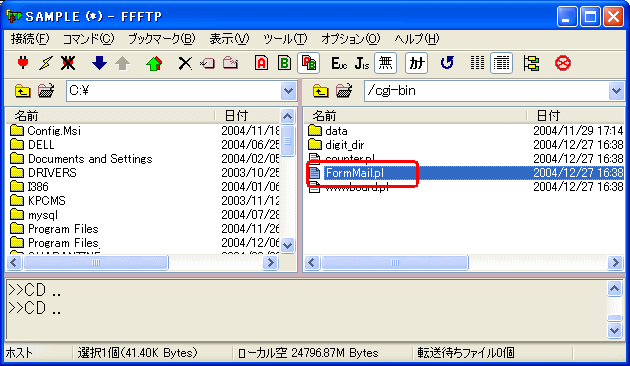Switch to details view mode
This screenshot has width=630, height=366.
tap(501, 63)
